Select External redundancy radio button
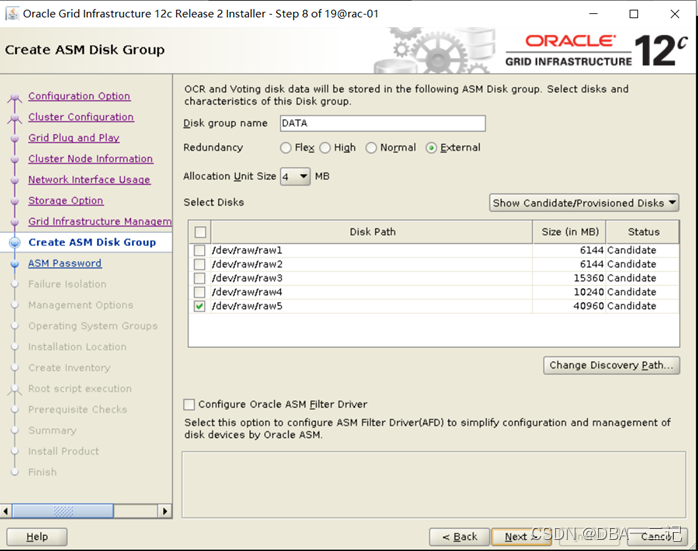This screenshot has height=551, width=698. [431, 148]
